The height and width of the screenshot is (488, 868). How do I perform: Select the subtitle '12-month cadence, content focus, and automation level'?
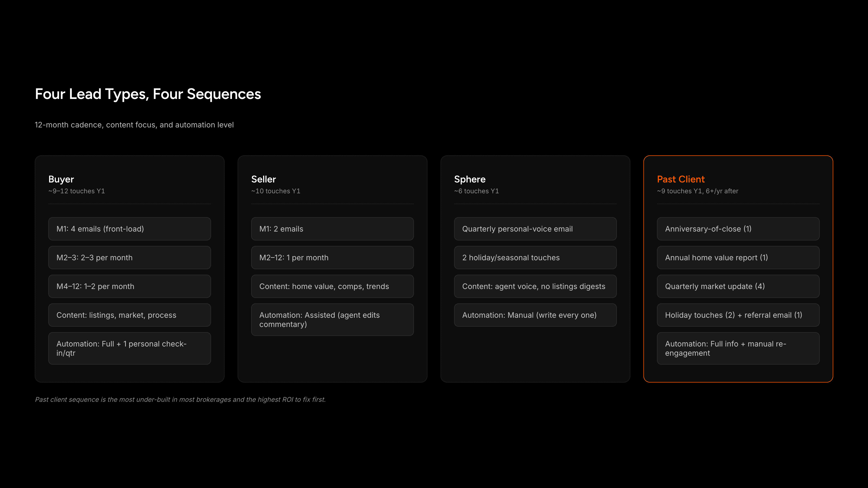coord(134,125)
